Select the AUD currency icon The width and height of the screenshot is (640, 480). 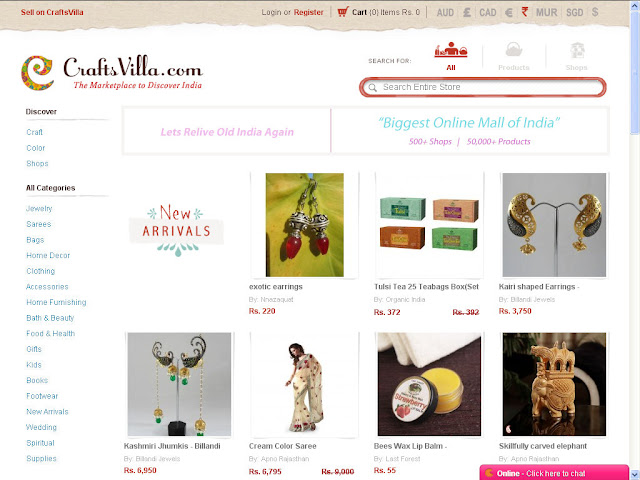(x=445, y=12)
